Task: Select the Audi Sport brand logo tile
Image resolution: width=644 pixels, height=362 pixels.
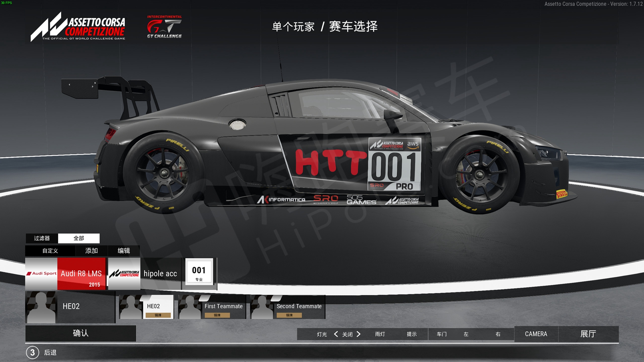Action: 41,274
